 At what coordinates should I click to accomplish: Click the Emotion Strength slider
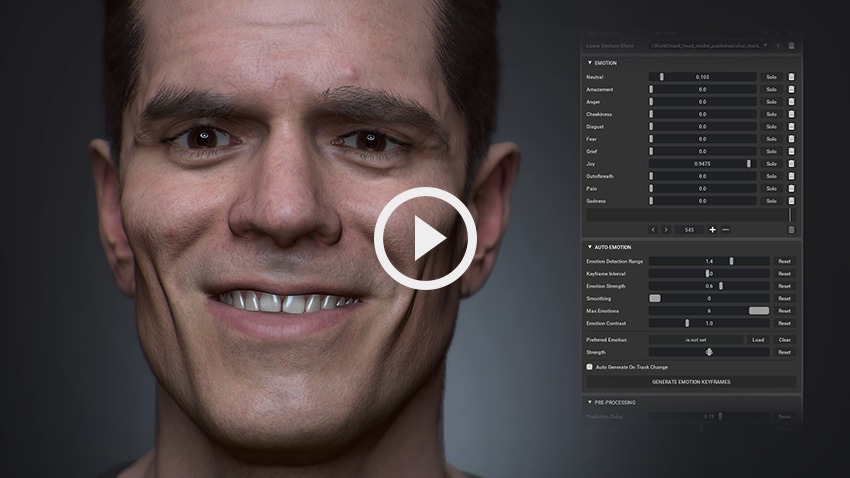coord(702,286)
